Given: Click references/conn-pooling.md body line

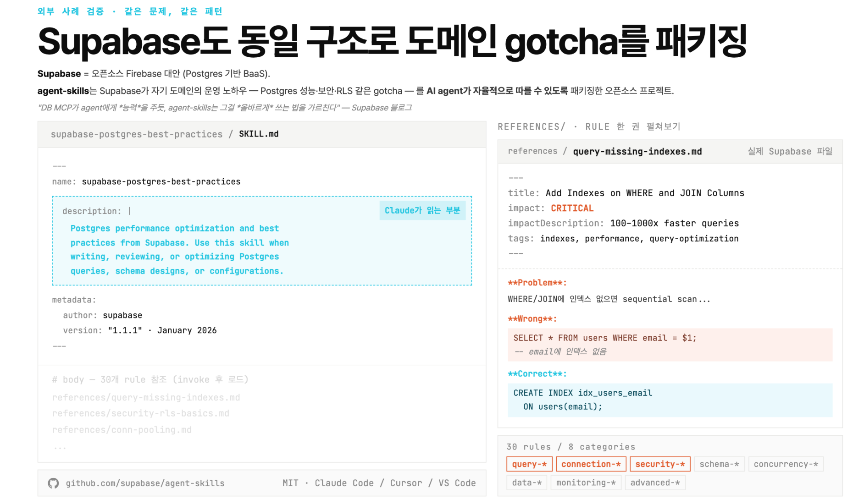Looking at the screenshot, I should pyautogui.click(x=122, y=430).
